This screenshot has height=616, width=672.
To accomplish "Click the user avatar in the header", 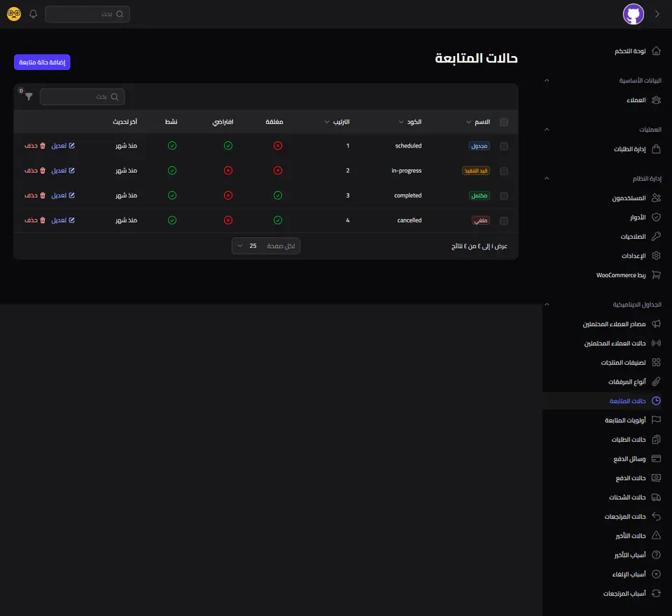I will click(633, 14).
